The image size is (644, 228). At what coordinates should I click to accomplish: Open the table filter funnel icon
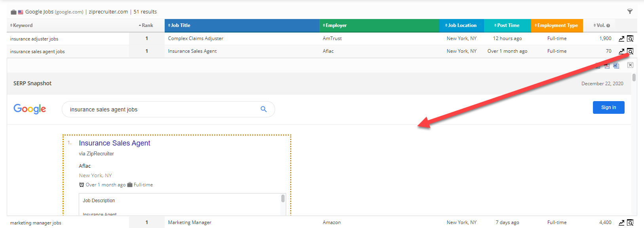(630, 11)
